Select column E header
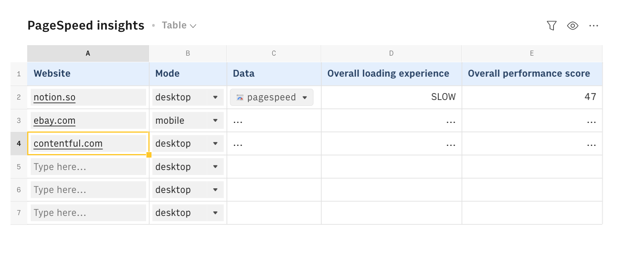Screen dimensions: 644x263 532,53
